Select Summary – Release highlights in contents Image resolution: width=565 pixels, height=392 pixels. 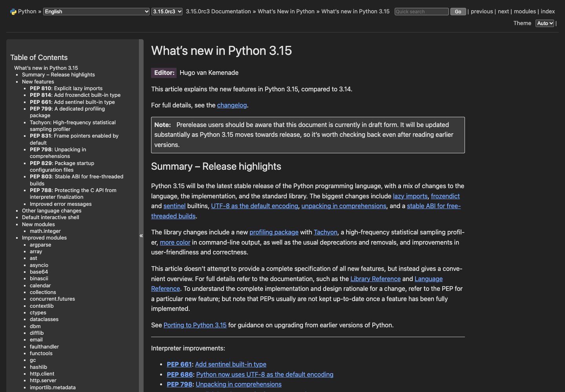pyautogui.click(x=58, y=74)
